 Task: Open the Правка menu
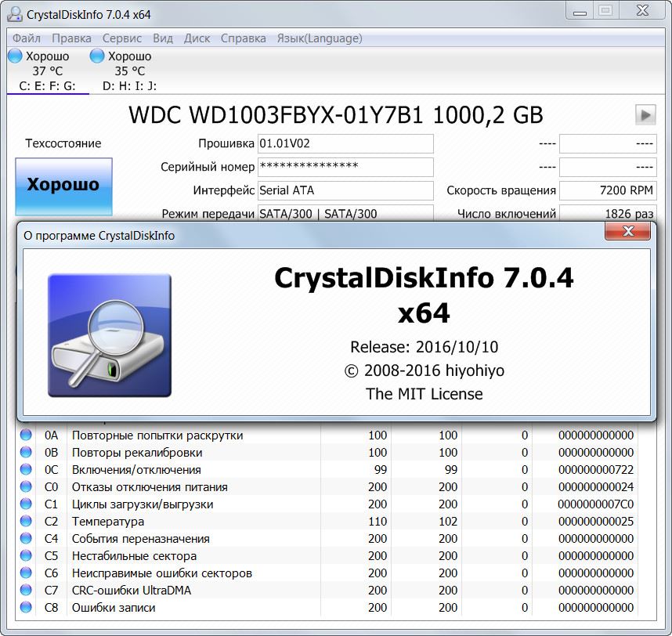71,38
